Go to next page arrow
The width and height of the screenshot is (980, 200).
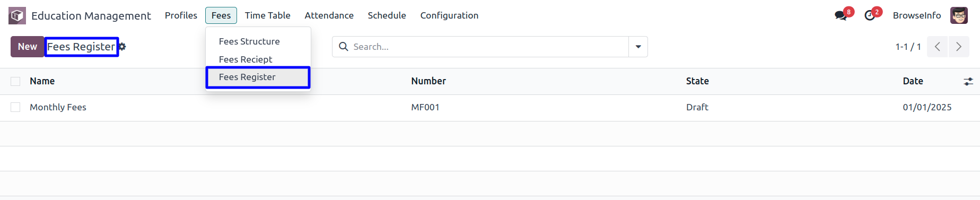tap(959, 47)
